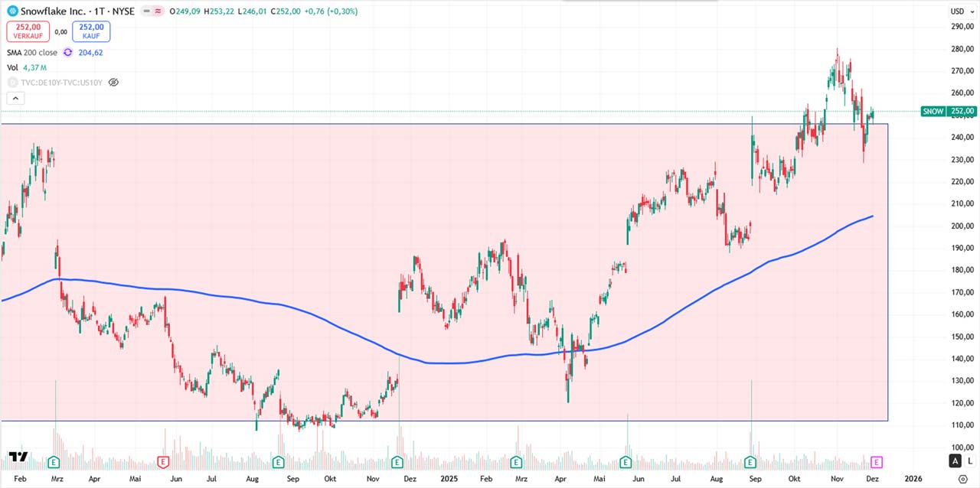This screenshot has width=980, height=488.
Task: Click the red VERKAUF sell button
Action: (x=28, y=31)
